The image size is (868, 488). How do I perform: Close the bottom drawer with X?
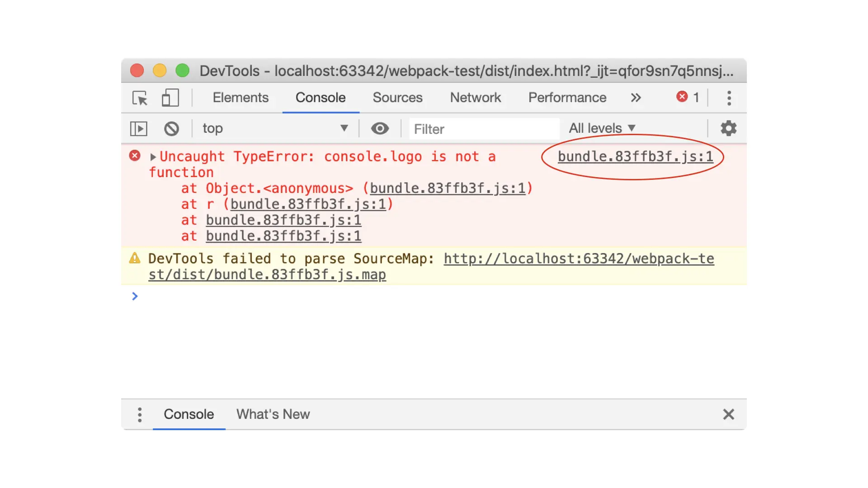click(728, 414)
